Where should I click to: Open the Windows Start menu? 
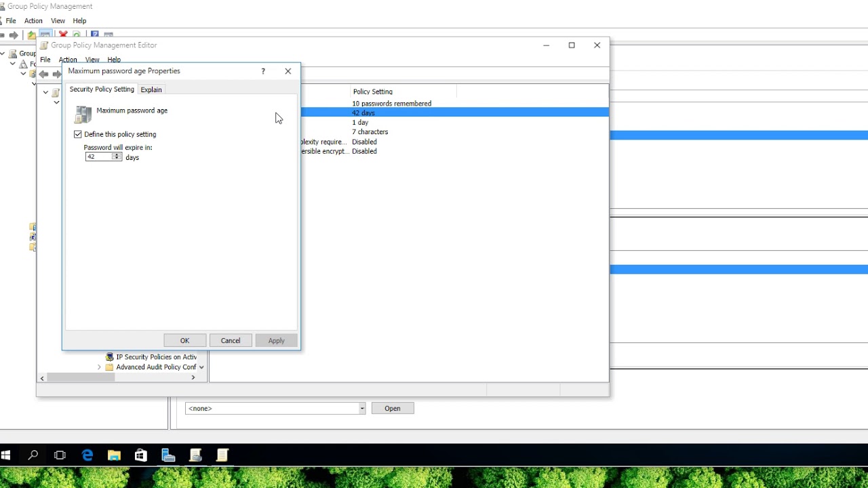pyautogui.click(x=6, y=455)
